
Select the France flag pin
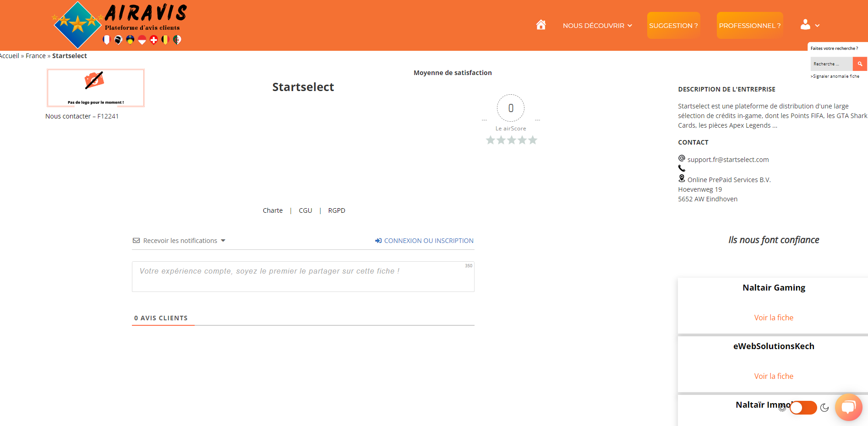click(x=106, y=40)
